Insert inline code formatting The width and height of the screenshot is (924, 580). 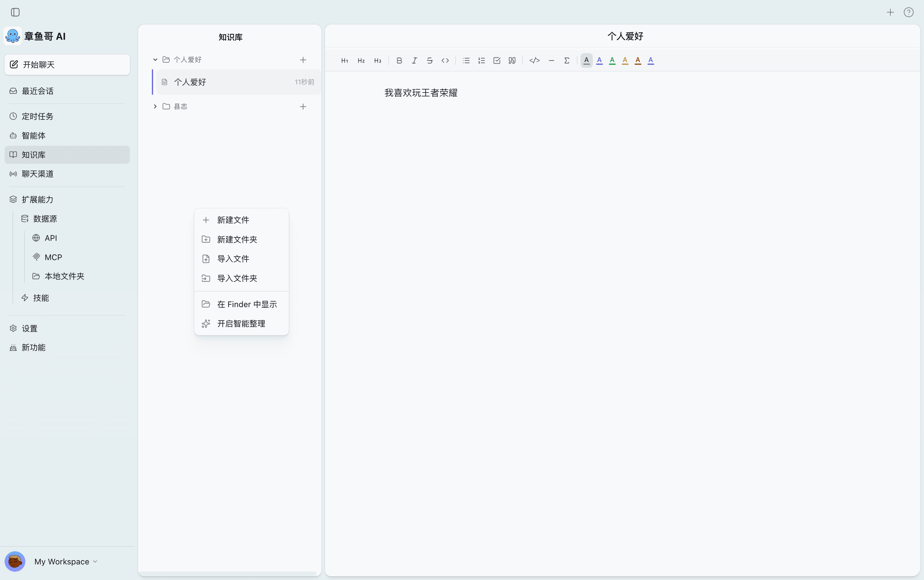pyautogui.click(x=445, y=60)
